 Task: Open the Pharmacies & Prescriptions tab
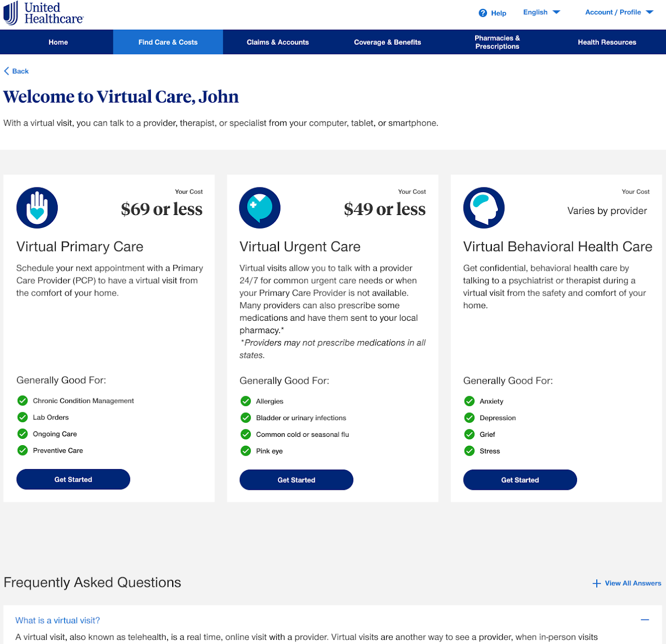pyautogui.click(x=497, y=42)
